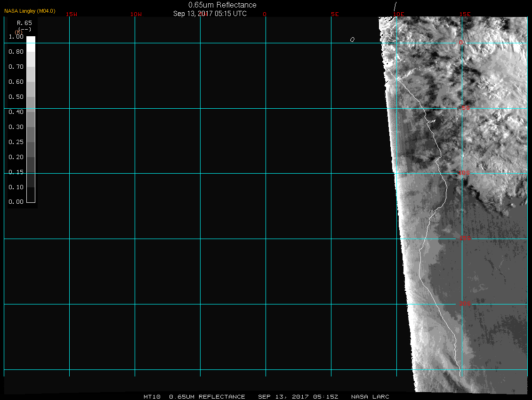Click the 15W longitude label

tap(72, 14)
